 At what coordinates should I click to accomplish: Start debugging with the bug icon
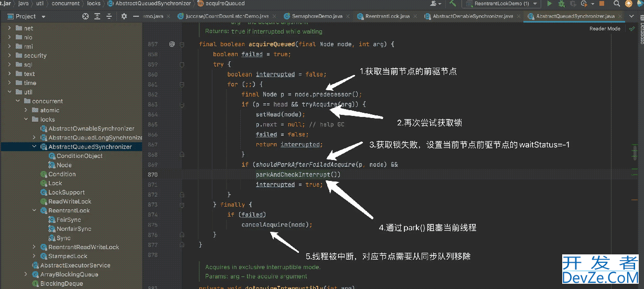click(562, 4)
